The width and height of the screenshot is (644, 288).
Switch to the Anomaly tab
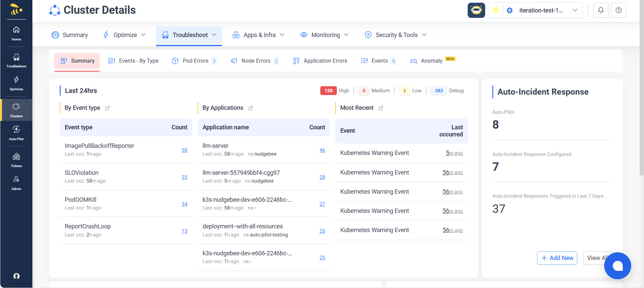(x=431, y=61)
